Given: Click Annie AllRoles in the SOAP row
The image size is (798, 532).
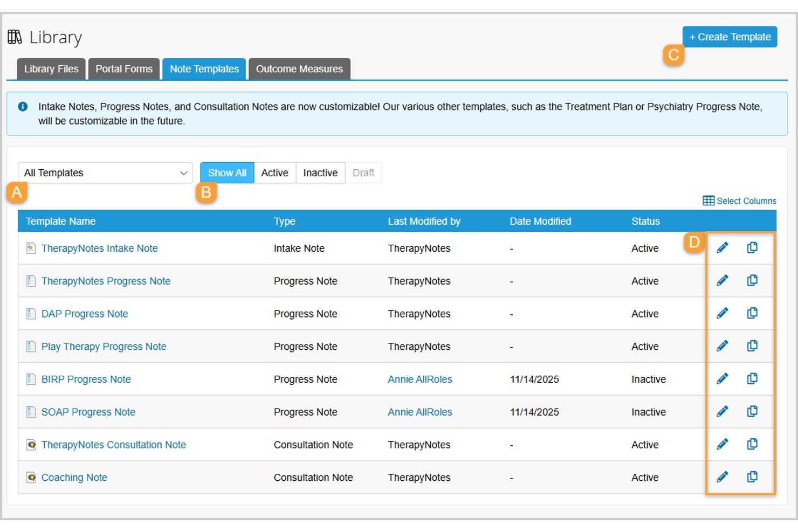Looking at the screenshot, I should (420, 412).
